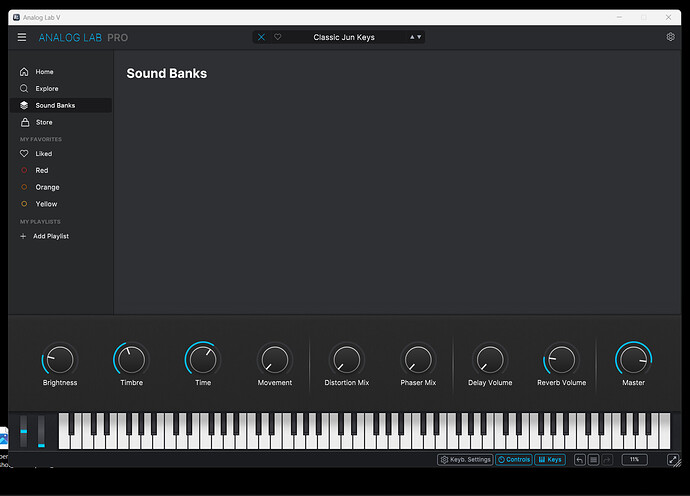Click the Phaser Mix knob
Image resolution: width=690 pixels, height=496 pixels.
[x=418, y=360]
